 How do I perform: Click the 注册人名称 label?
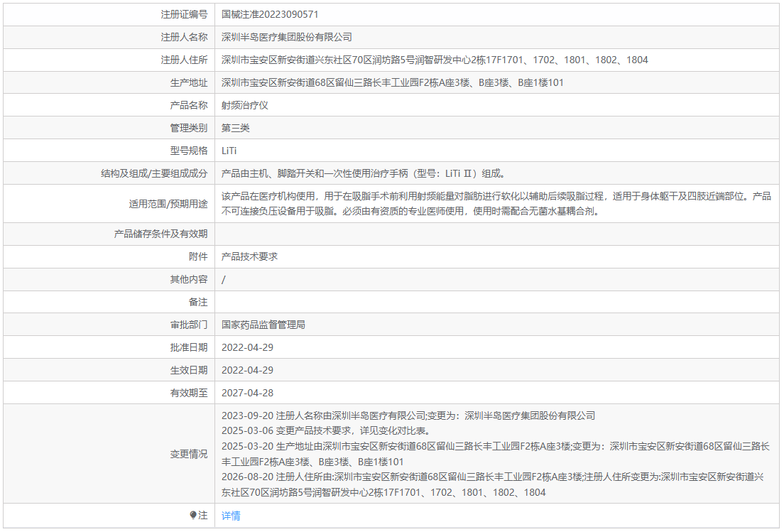click(184, 38)
